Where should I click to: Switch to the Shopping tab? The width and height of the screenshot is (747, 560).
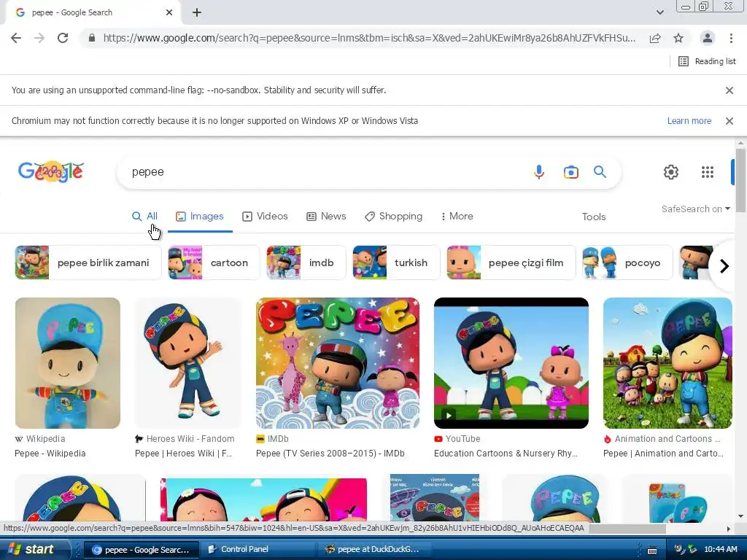coord(393,216)
